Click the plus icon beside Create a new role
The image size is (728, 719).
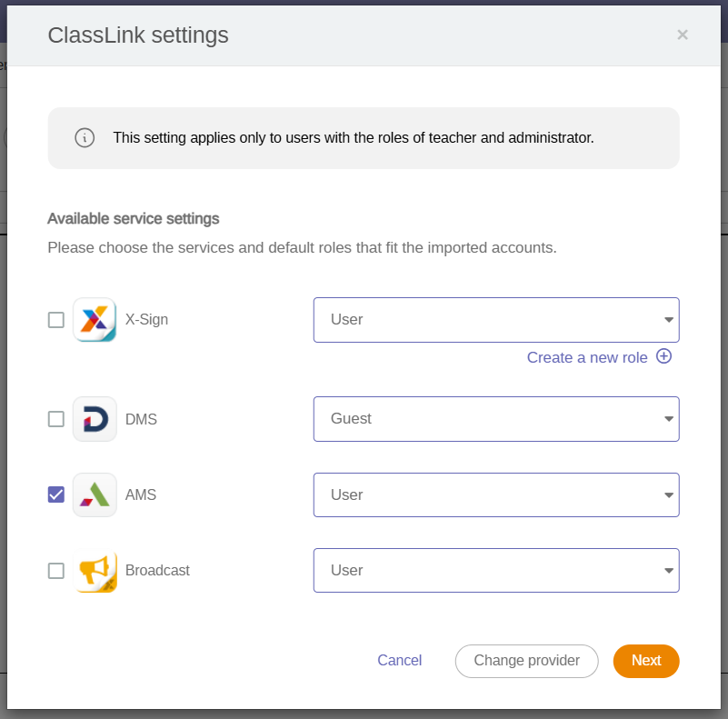tap(663, 356)
